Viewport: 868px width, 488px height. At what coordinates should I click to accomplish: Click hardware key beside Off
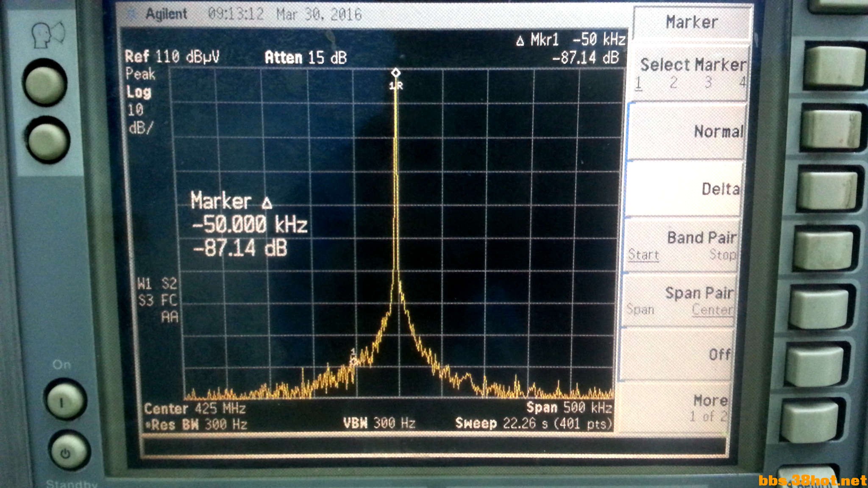click(815, 366)
